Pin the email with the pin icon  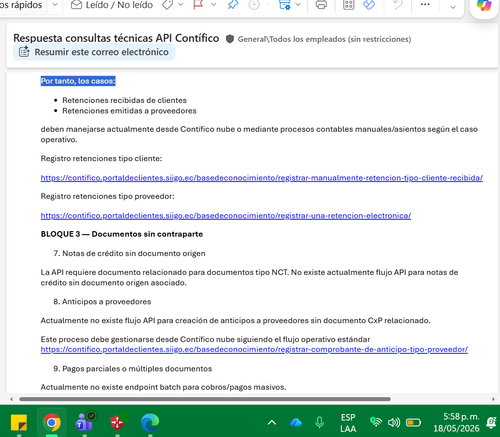pos(233,5)
